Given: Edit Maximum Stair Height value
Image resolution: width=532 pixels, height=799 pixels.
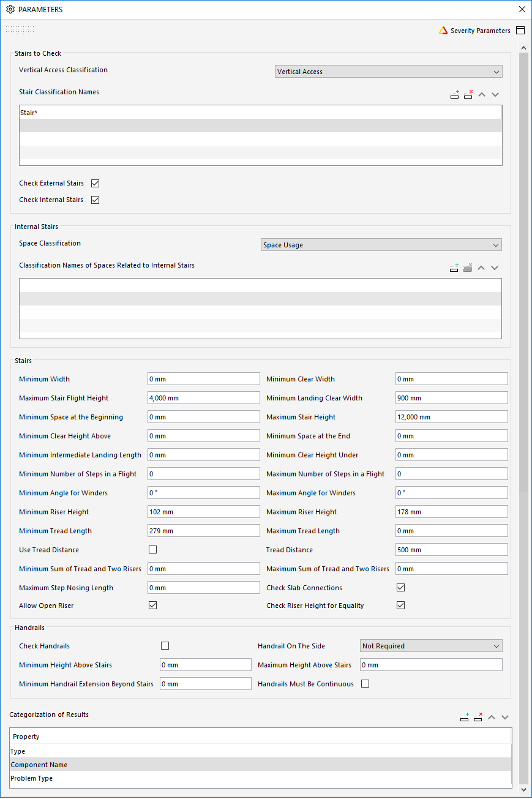Looking at the screenshot, I should click(x=452, y=417).
